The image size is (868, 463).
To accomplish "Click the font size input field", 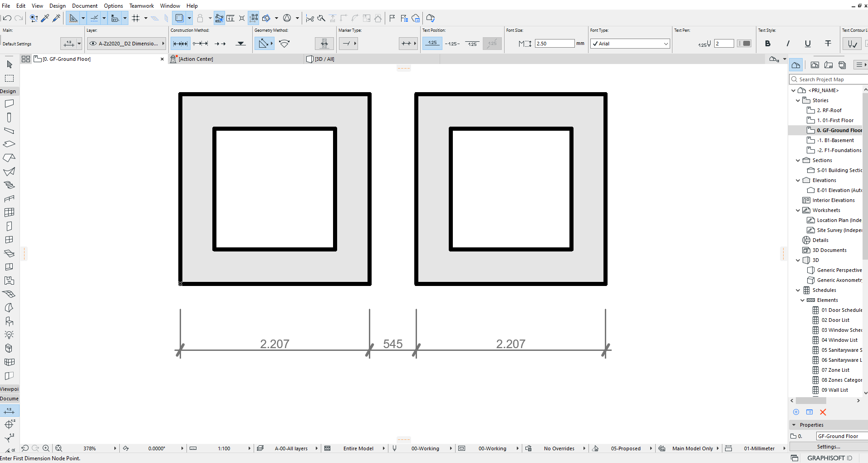I will 554,44.
